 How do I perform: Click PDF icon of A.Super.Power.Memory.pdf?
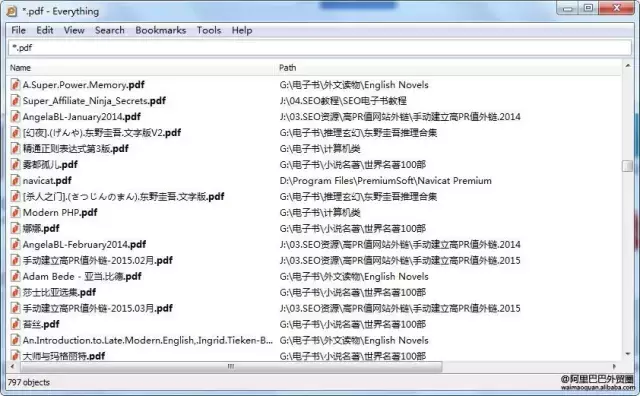click(x=15, y=85)
